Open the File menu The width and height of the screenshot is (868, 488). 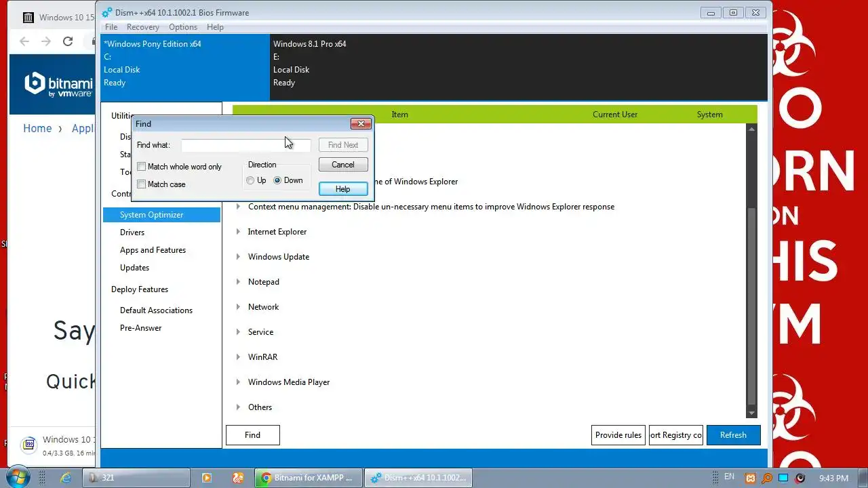[x=111, y=27]
